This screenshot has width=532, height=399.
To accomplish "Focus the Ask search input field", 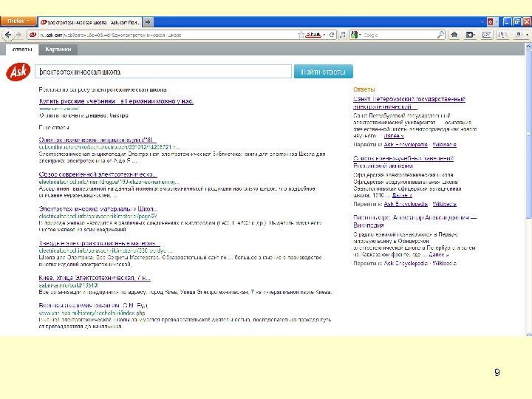I will click(163, 72).
